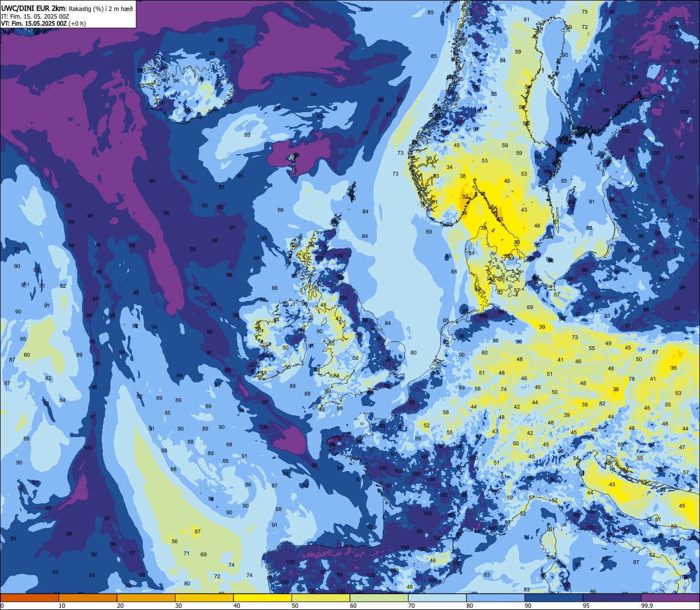Click the legend tick label "50"
Viewport: 700px width, 610px height.
(295, 606)
